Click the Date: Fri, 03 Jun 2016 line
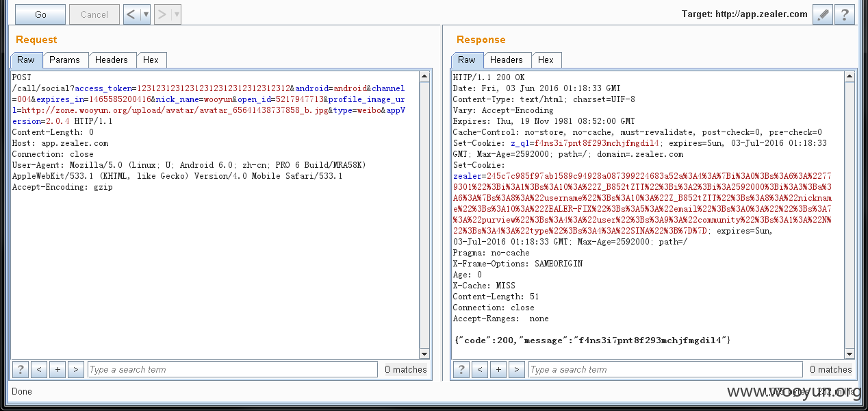The width and height of the screenshot is (868, 411). 537,88
